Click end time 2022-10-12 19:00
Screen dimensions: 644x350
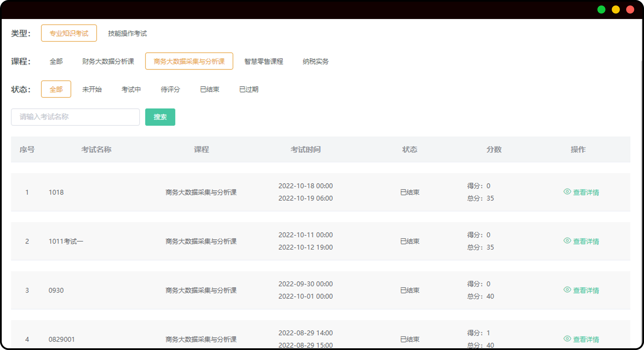pyautogui.click(x=306, y=247)
